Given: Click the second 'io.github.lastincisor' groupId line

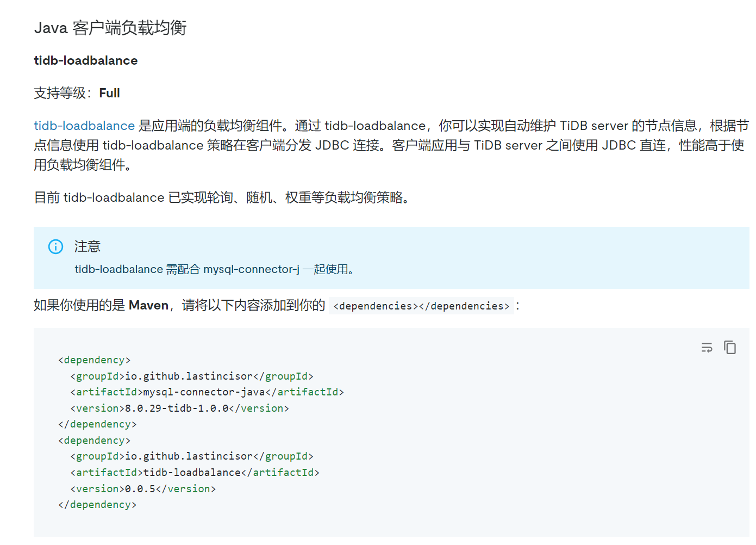Looking at the screenshot, I should (x=192, y=456).
